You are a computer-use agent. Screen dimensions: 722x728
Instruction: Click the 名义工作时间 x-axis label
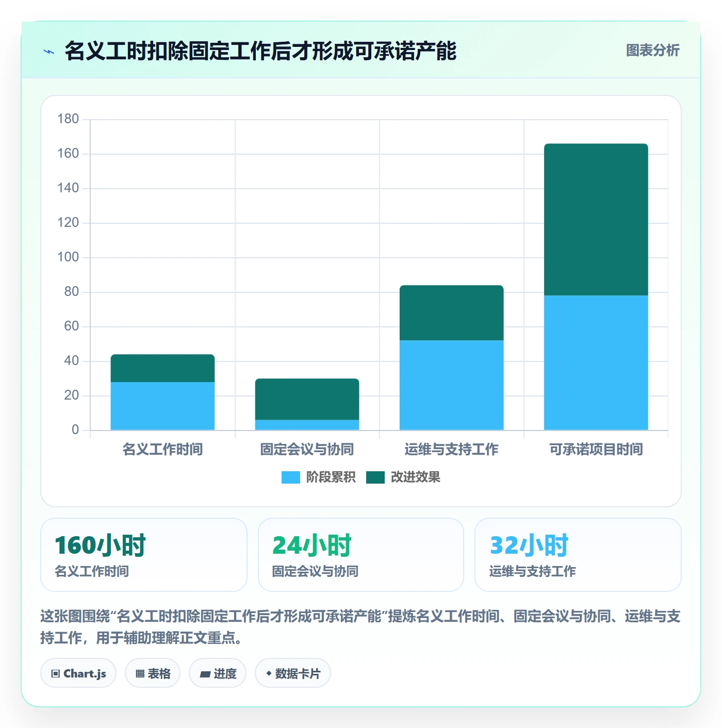pyautogui.click(x=163, y=449)
